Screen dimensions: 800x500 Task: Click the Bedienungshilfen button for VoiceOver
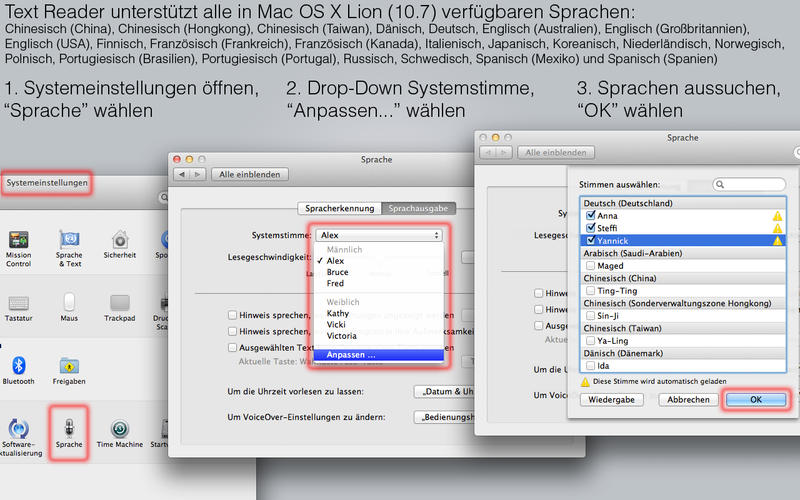pyautogui.click(x=444, y=417)
